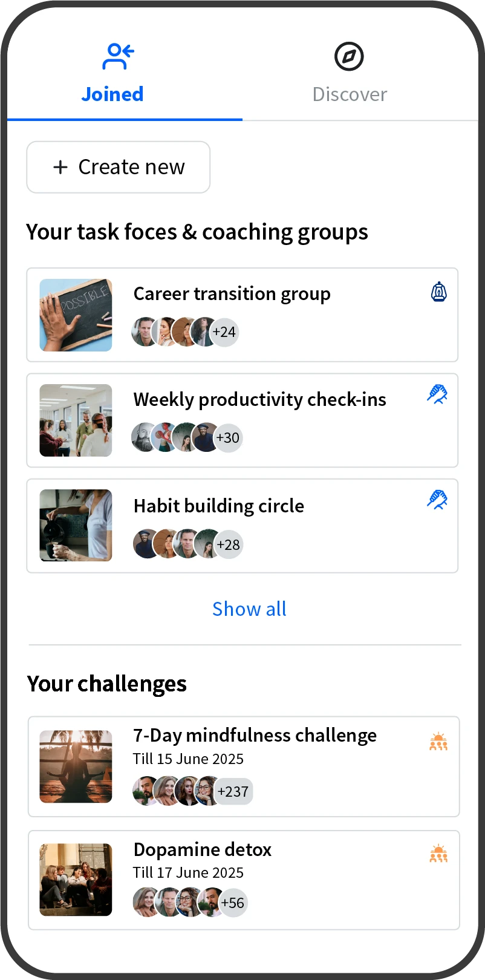Open the Dopamine detox challenge title
485x980 pixels.
pos(203,849)
